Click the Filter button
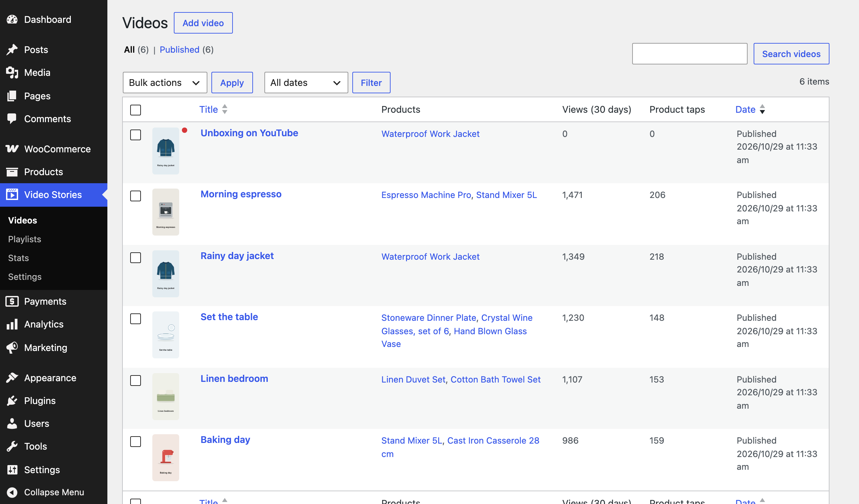Image resolution: width=859 pixels, height=504 pixels. [x=371, y=83]
